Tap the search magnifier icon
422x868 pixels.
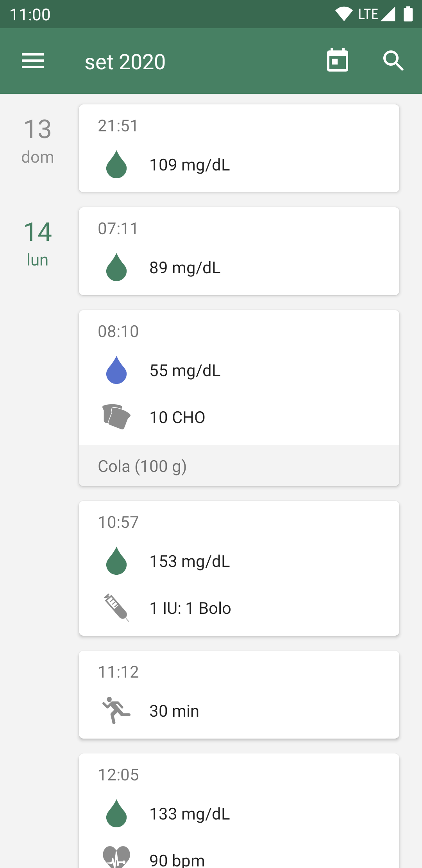pos(393,61)
